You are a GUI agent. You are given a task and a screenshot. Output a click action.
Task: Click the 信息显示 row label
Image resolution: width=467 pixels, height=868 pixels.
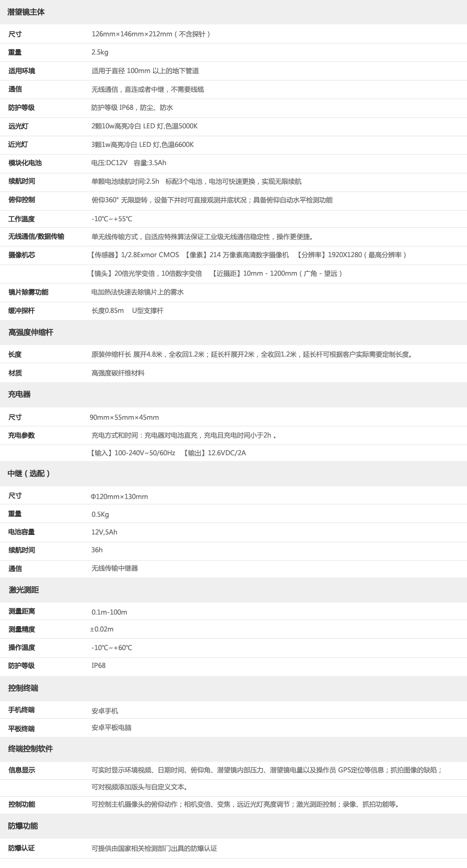(22, 770)
